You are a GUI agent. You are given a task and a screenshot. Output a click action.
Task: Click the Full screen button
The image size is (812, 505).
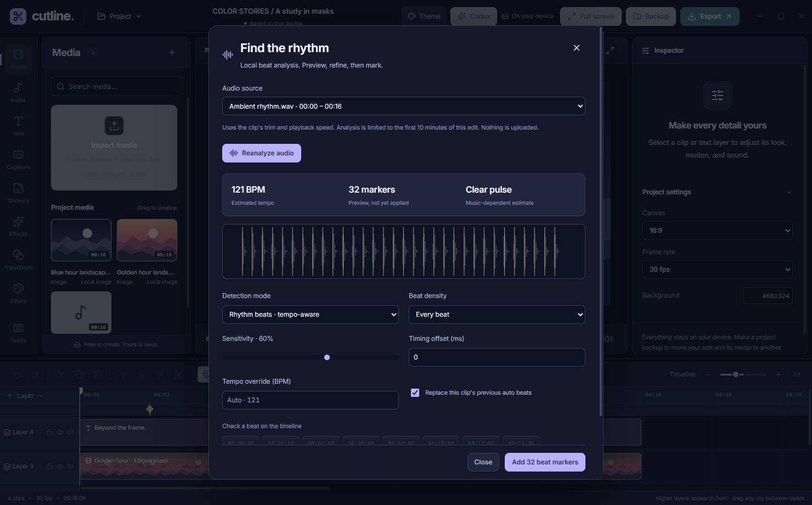[591, 16]
